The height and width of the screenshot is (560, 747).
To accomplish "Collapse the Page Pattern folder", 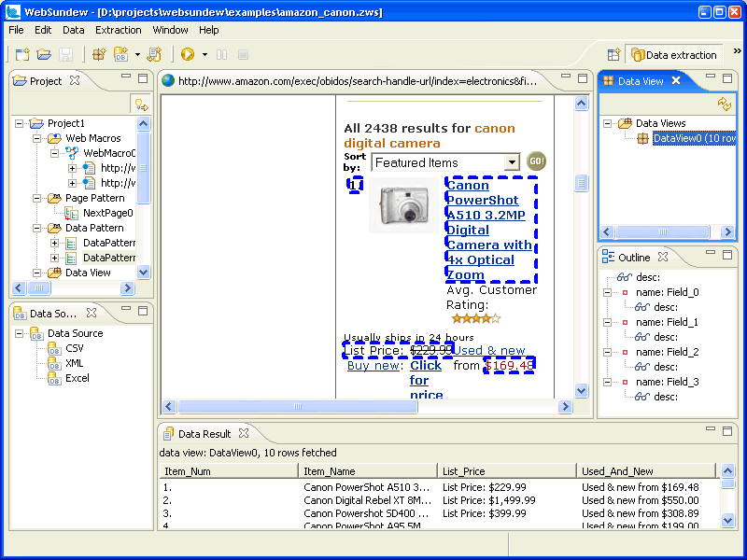I will [36, 198].
